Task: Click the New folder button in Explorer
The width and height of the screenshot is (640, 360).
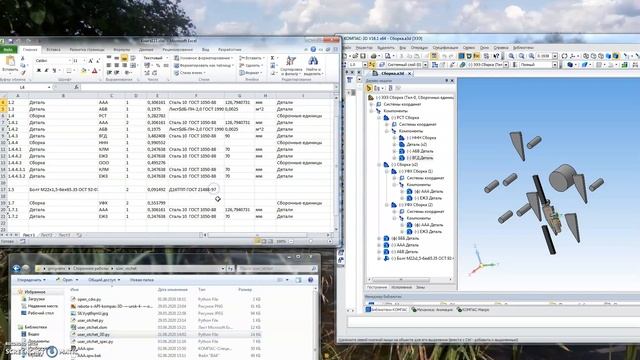Action: click(142, 280)
